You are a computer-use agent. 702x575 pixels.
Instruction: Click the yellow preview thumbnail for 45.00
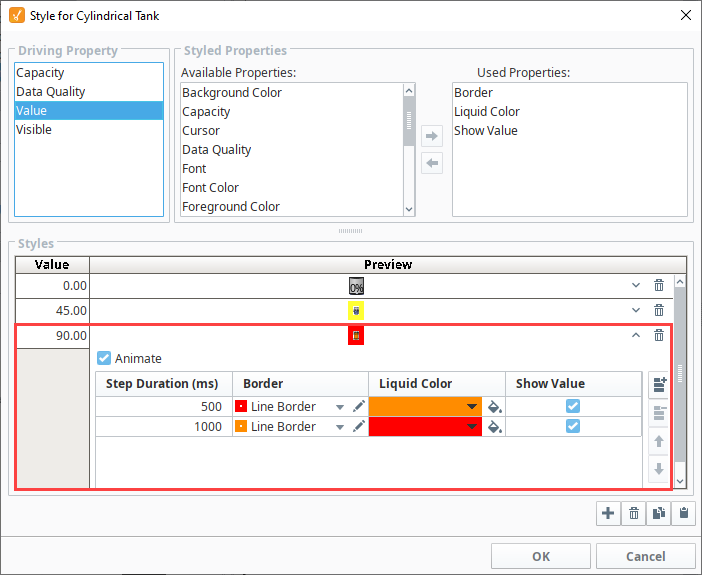pos(356,311)
